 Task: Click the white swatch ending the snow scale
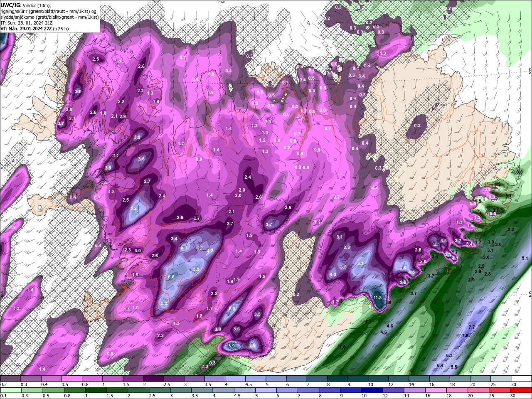[521, 379]
